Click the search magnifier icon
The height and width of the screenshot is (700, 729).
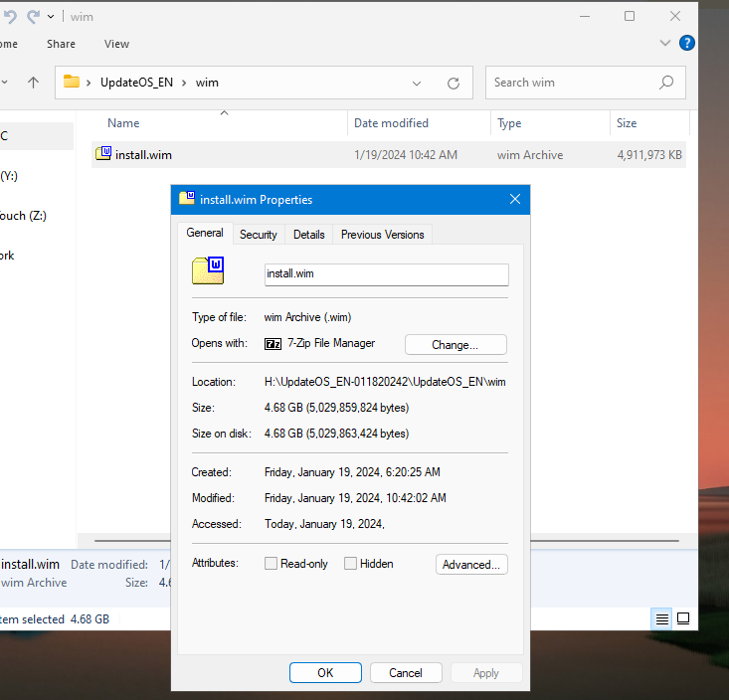click(x=665, y=83)
